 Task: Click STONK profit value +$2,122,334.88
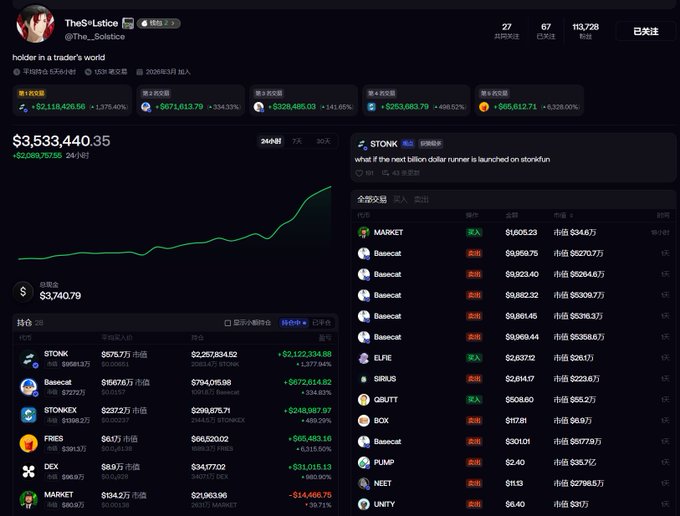click(304, 354)
